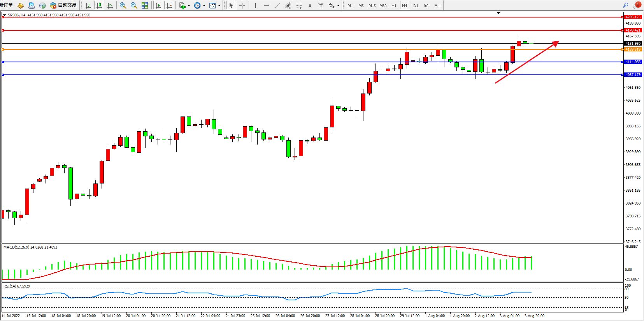Image resolution: width=644 pixels, height=321 pixels.
Task: Select the Fibonacci retracement tool
Action: [299, 5]
